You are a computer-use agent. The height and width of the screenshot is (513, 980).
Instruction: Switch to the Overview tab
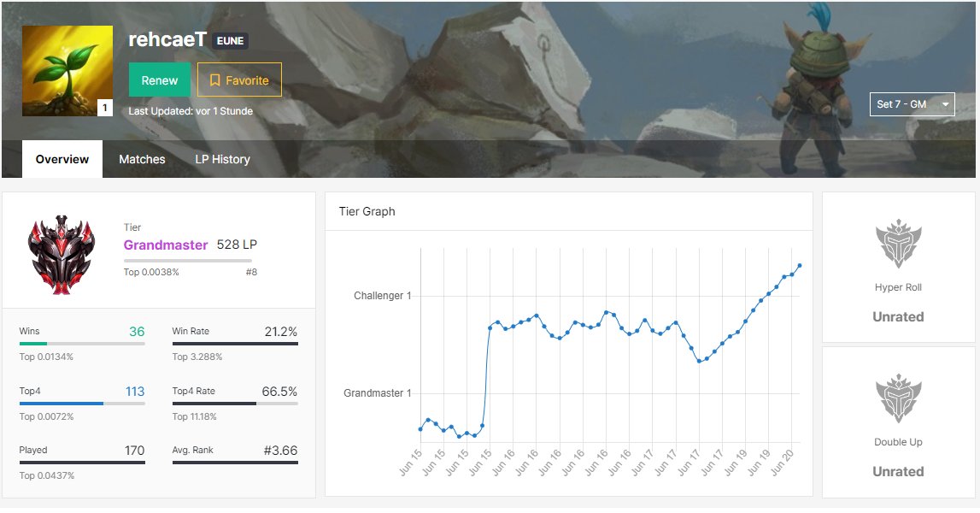(x=62, y=159)
